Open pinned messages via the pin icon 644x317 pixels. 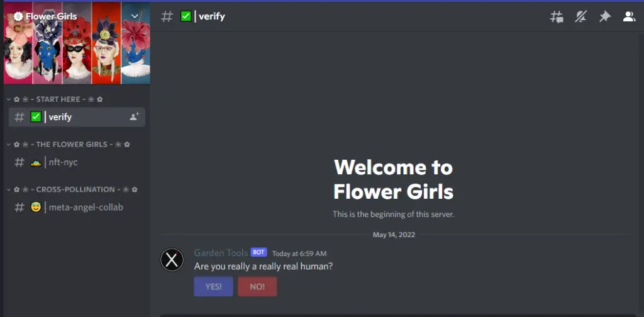click(604, 17)
